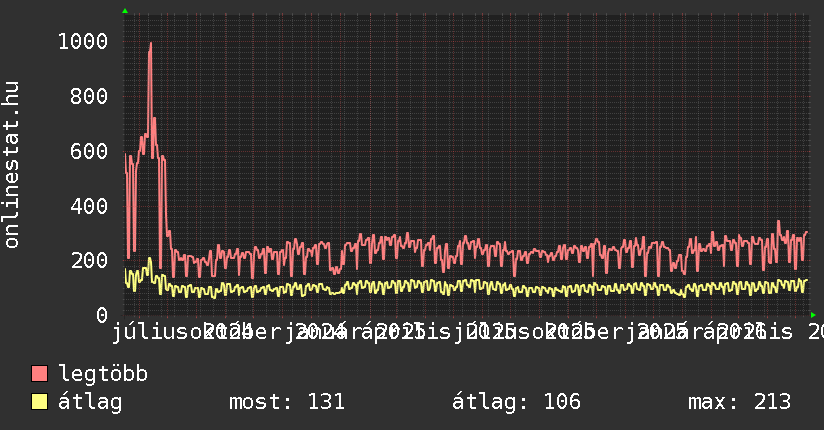Click the red line's rightmost endpoint
The height and width of the screenshot is (430, 824).
807,232
